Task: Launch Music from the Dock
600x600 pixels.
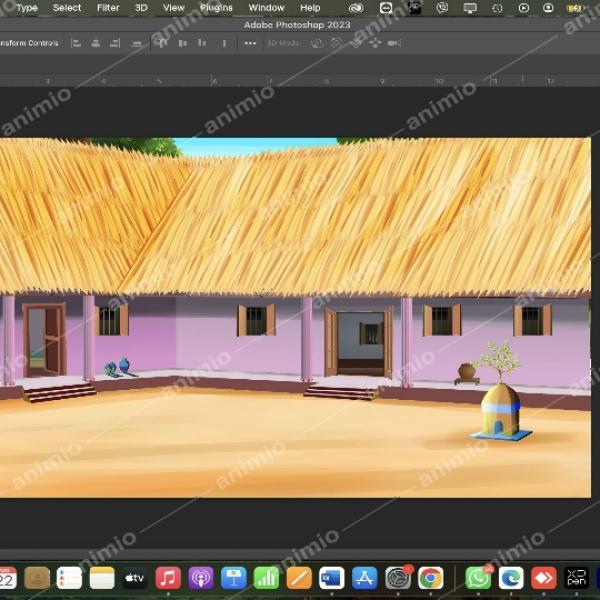Action: [x=168, y=578]
